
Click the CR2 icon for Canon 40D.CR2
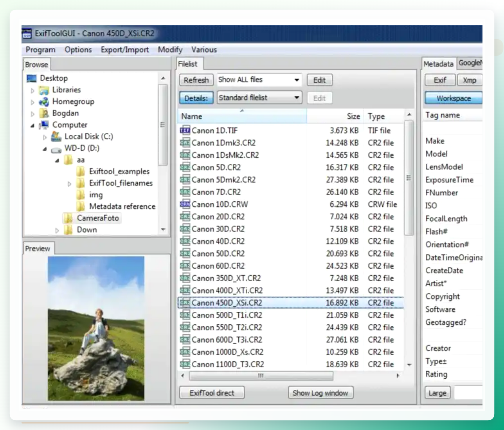[185, 241]
